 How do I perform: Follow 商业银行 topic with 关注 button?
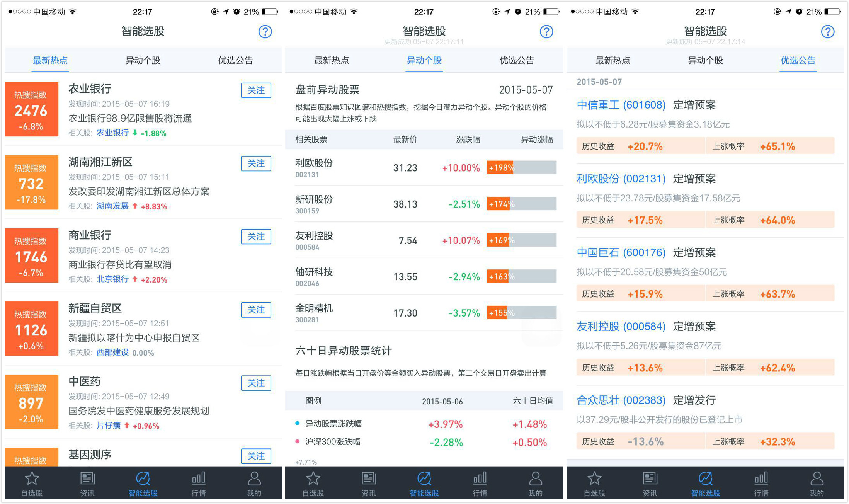coord(256,236)
